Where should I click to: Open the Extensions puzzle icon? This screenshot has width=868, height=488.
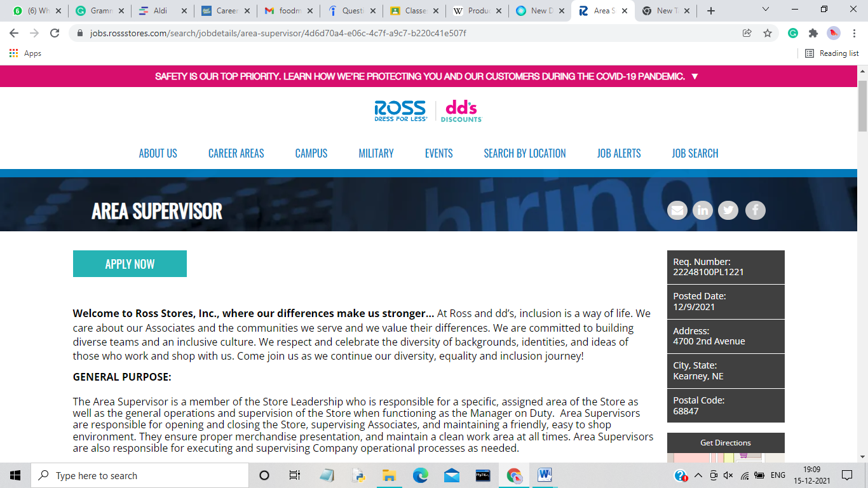pos(813,33)
